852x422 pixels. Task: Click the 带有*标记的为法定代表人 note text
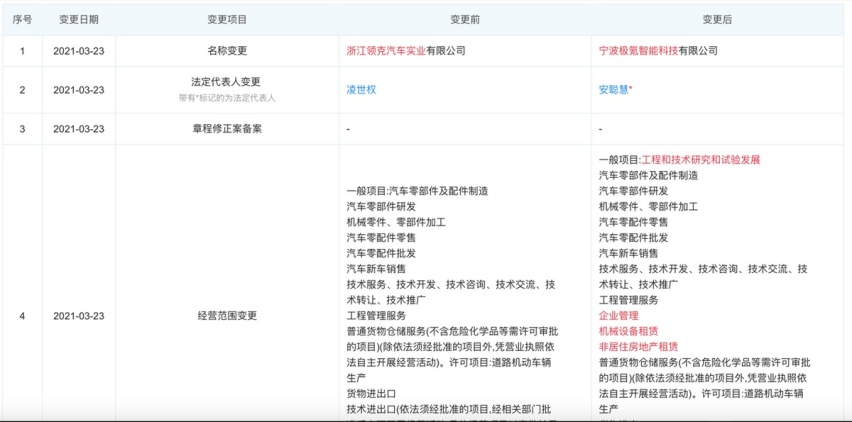click(227, 98)
